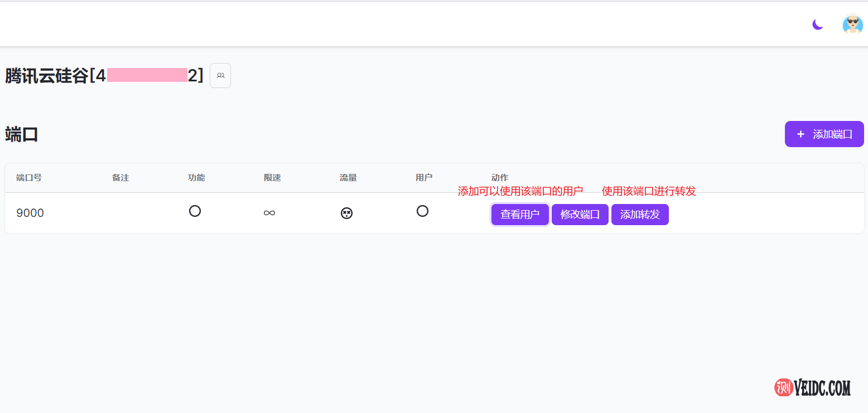868x413 pixels.
Task: Click the face icon under 流量
Action: coord(346,213)
